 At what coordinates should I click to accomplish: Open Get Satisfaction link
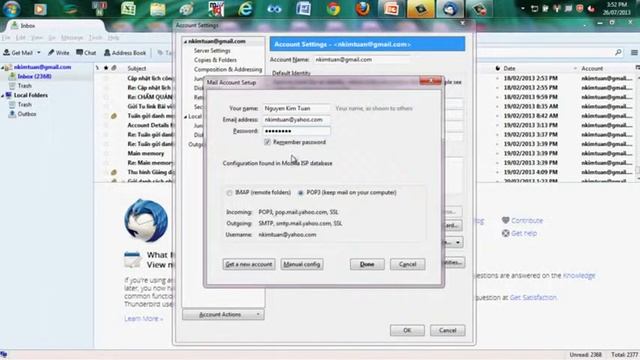tap(533, 298)
